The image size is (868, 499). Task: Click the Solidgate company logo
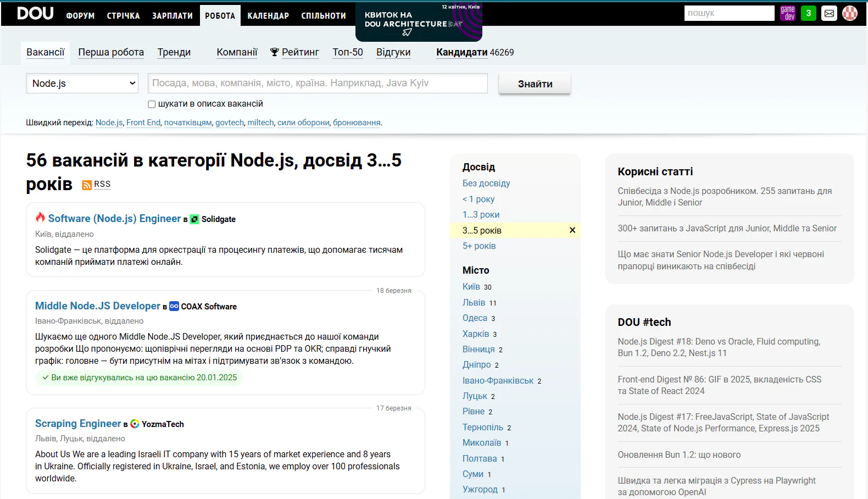(194, 219)
